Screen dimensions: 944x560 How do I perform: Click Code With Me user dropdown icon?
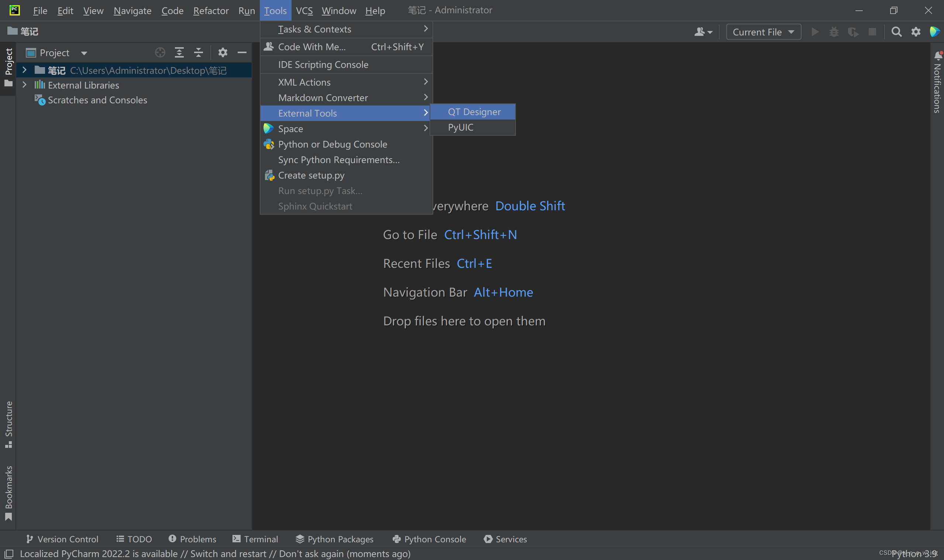(703, 32)
